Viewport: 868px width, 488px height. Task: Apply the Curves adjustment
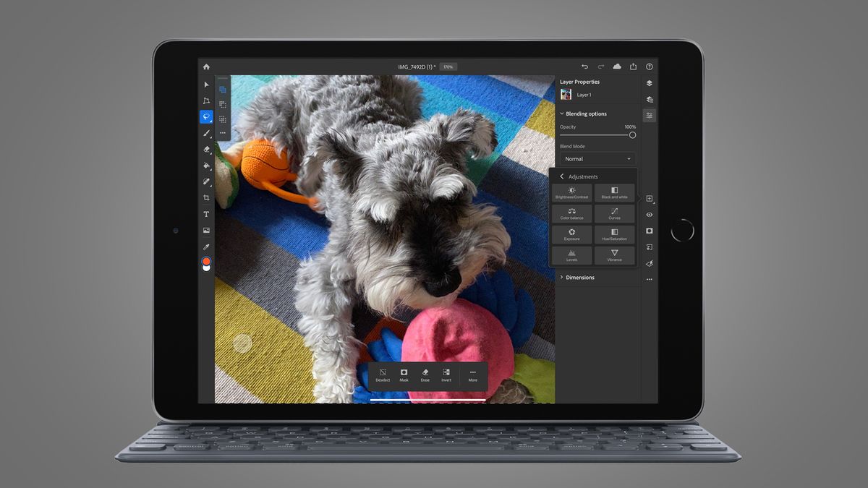click(614, 213)
